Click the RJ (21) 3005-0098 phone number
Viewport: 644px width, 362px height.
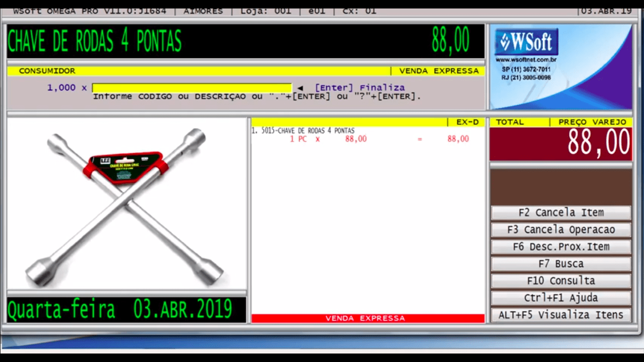pyautogui.click(x=526, y=78)
